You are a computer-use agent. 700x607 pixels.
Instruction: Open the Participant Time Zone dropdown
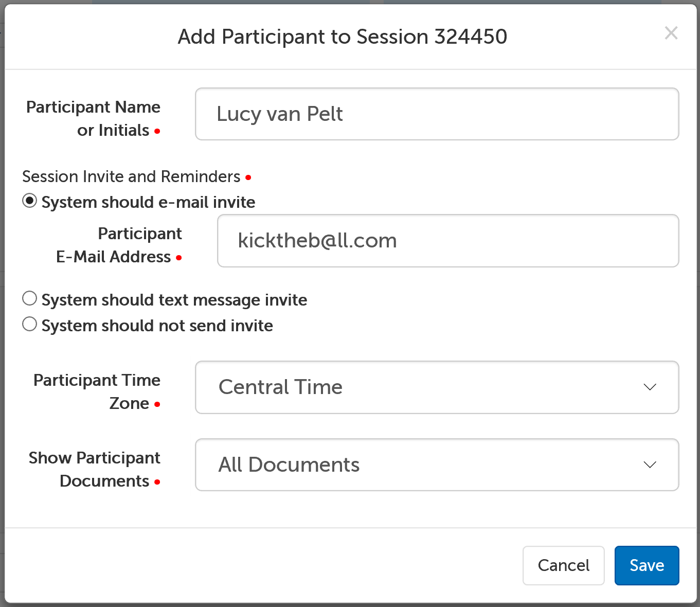coord(436,387)
